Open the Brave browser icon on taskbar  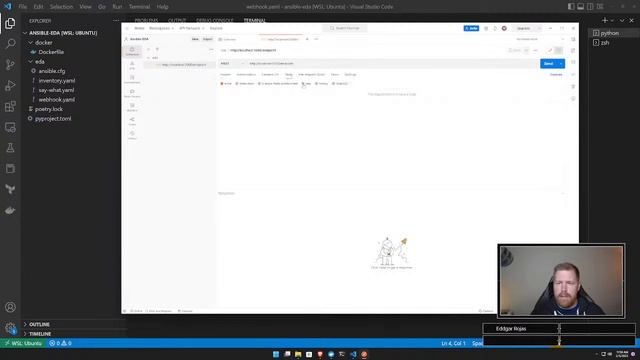tap(320, 354)
